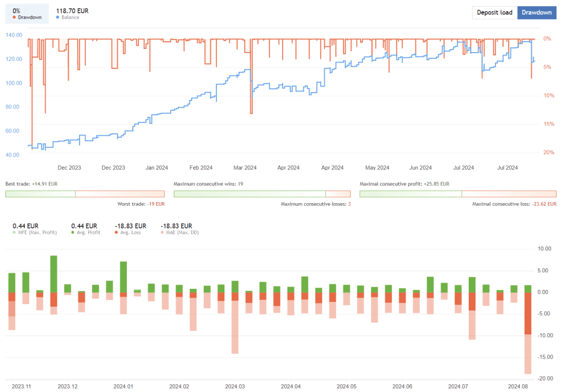This screenshot has width=562, height=392.
Task: Switch to the Deposit load view
Action: click(x=494, y=12)
